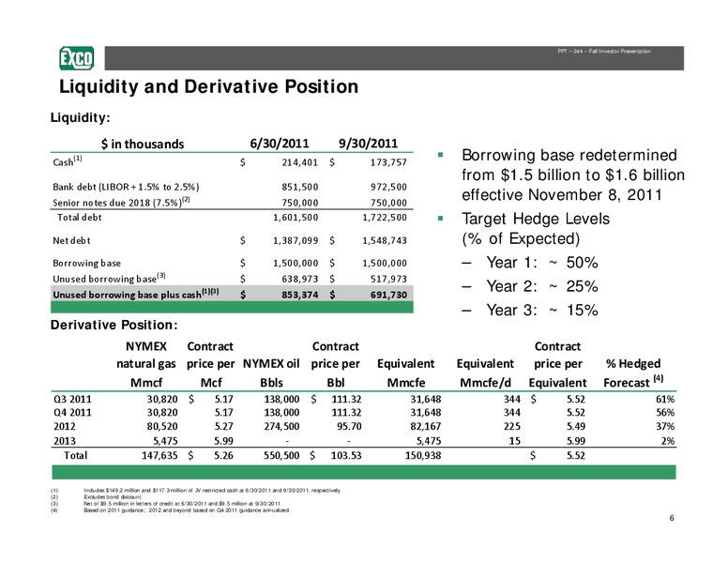Select the 6/30/2011 column header
Screen dimensions: 728x563
pos(280,143)
